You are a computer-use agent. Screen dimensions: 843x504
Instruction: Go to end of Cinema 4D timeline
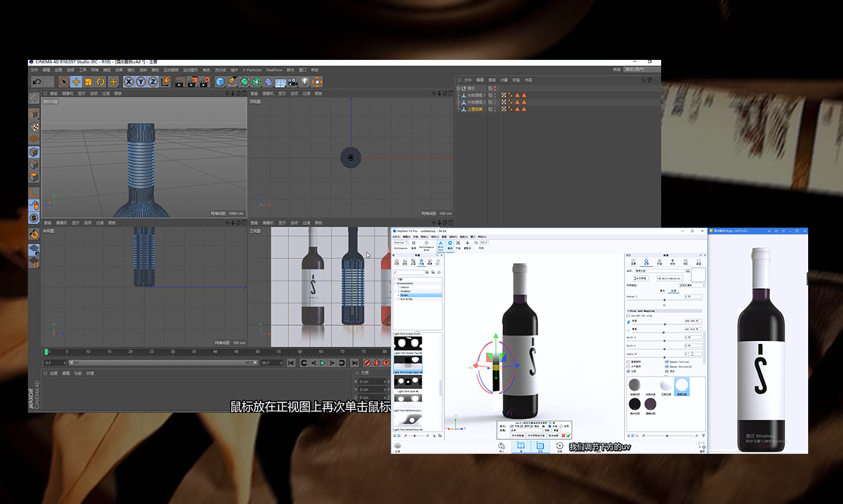(x=355, y=363)
